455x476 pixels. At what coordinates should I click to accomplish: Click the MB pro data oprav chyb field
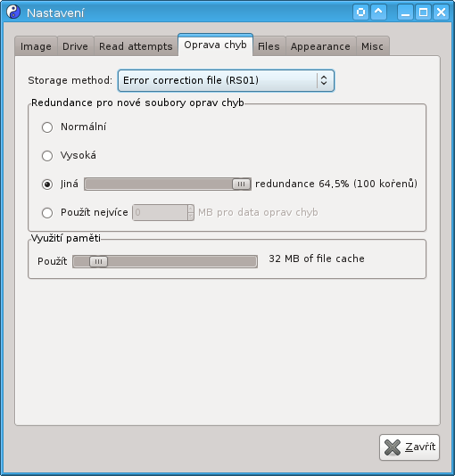click(163, 212)
